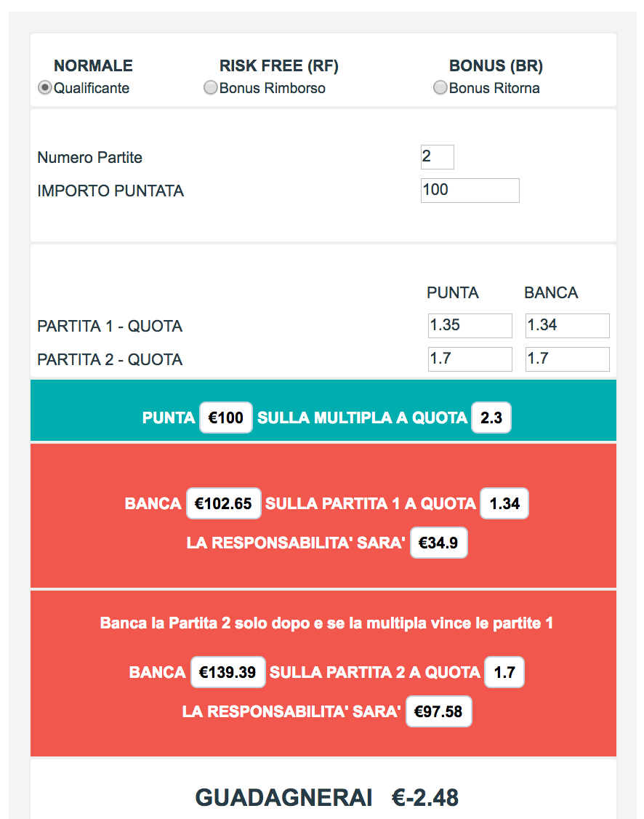This screenshot has height=819, width=644.
Task: Click the IMPORTO PUNTATA input field
Action: [x=470, y=191]
